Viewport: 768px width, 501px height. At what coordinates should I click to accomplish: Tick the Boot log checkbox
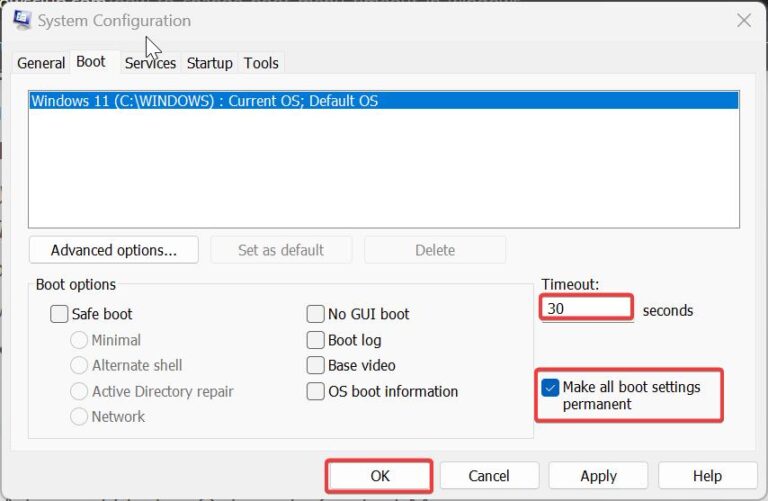pyautogui.click(x=316, y=340)
